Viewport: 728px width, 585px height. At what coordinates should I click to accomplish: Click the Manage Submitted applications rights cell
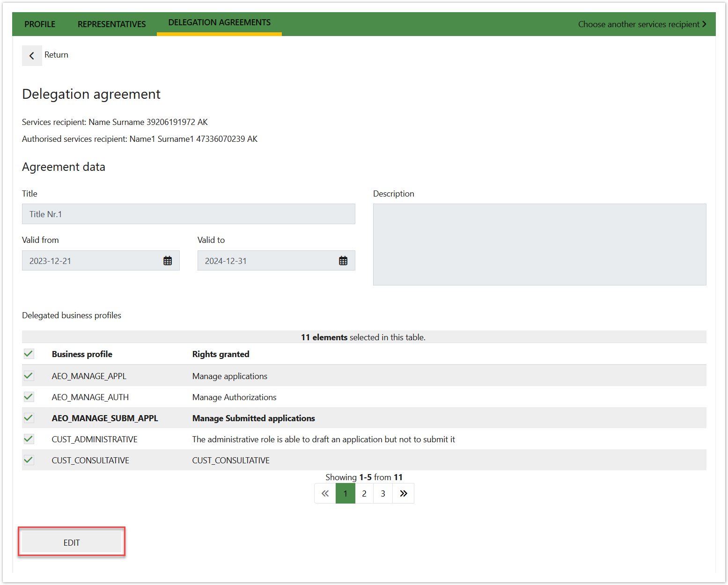point(254,418)
